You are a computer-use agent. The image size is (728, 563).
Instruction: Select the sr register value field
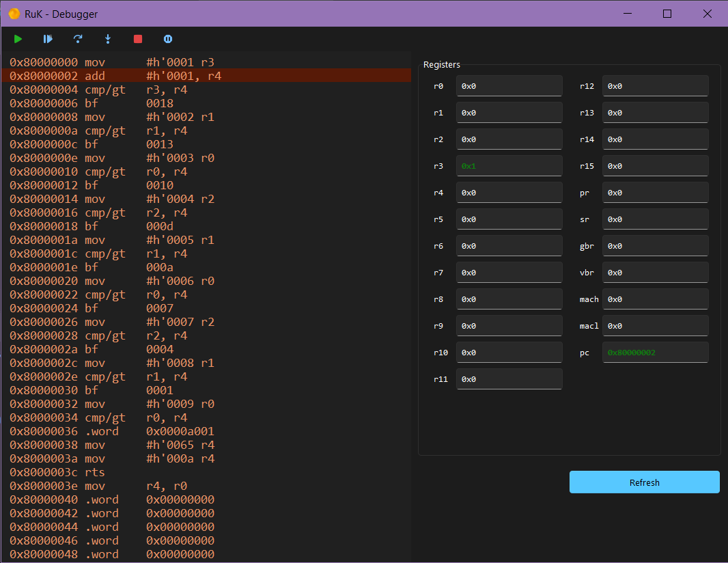pyautogui.click(x=655, y=219)
